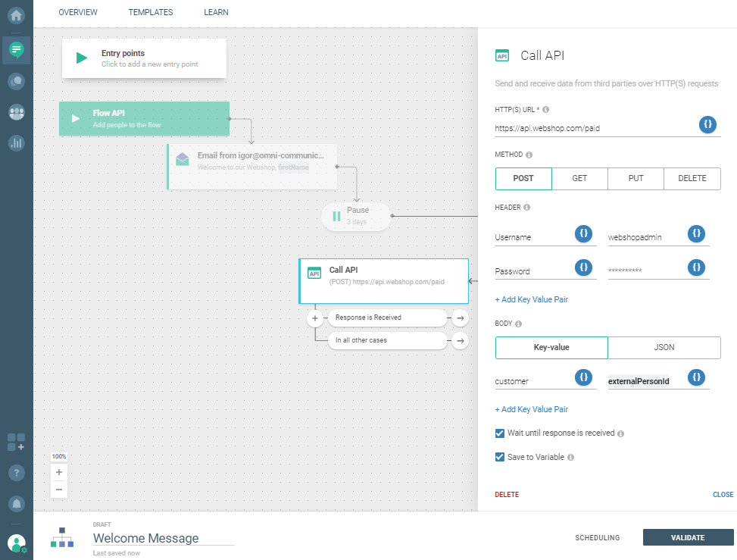Image resolution: width=737 pixels, height=560 pixels.
Task: Open the Templates tab
Action: (151, 12)
